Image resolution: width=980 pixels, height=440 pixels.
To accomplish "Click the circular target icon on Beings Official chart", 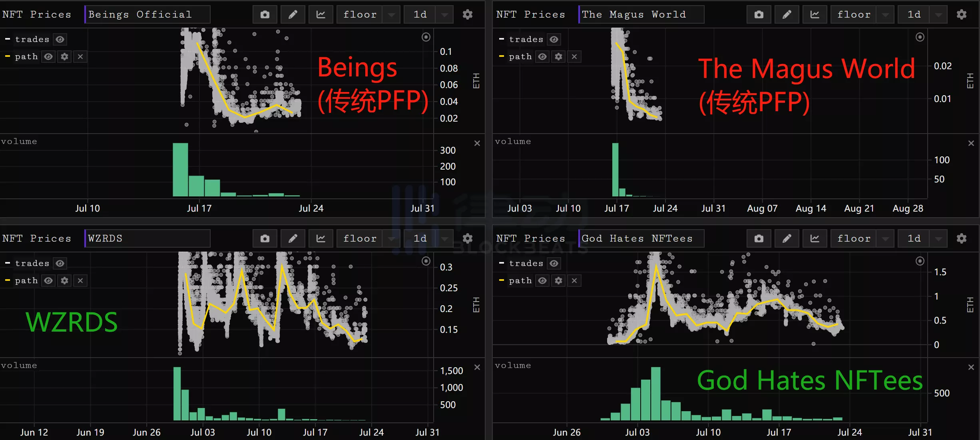I will click(426, 37).
